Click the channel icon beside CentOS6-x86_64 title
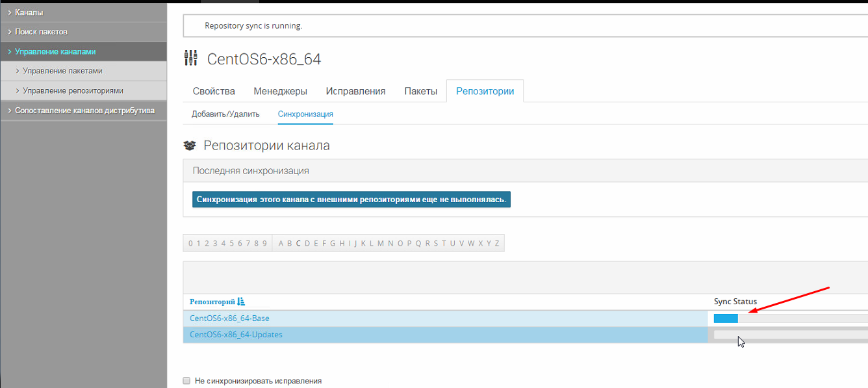The width and height of the screenshot is (868, 388). [x=190, y=58]
